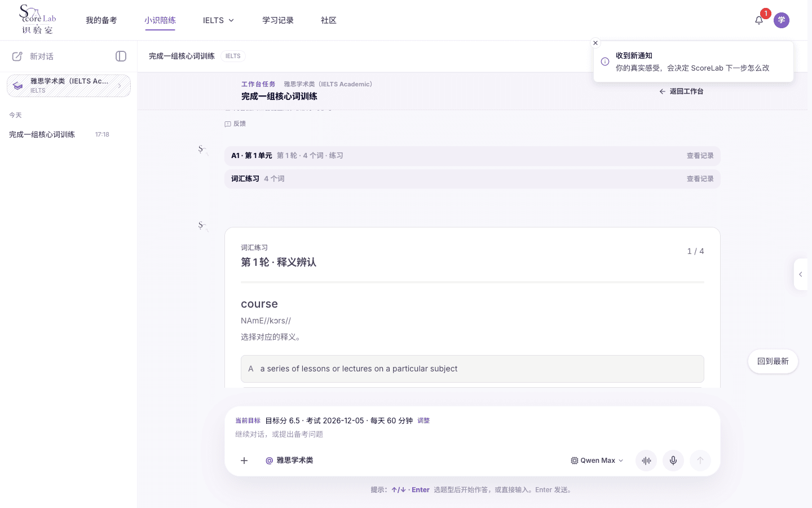Click the send arrow button

coord(700,461)
